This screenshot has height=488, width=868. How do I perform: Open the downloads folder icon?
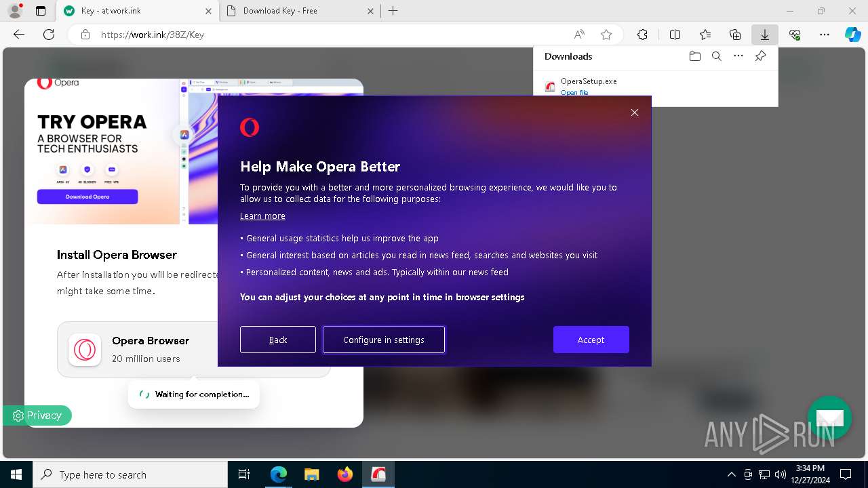coord(694,56)
